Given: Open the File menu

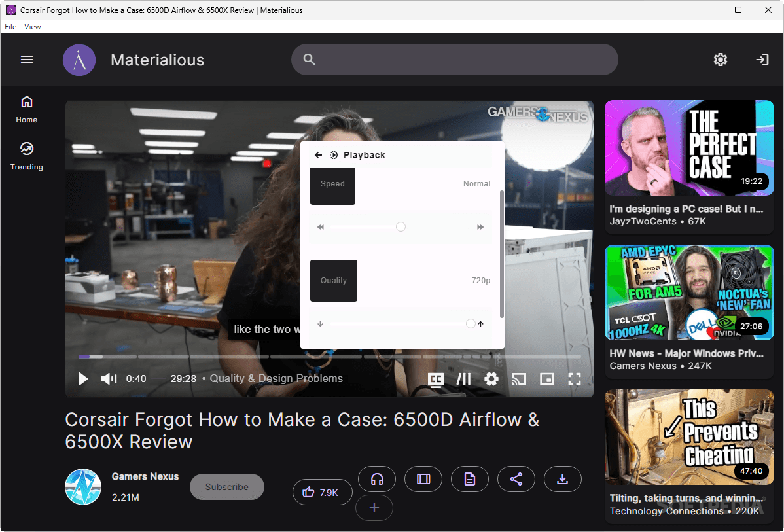Looking at the screenshot, I should (x=10, y=26).
